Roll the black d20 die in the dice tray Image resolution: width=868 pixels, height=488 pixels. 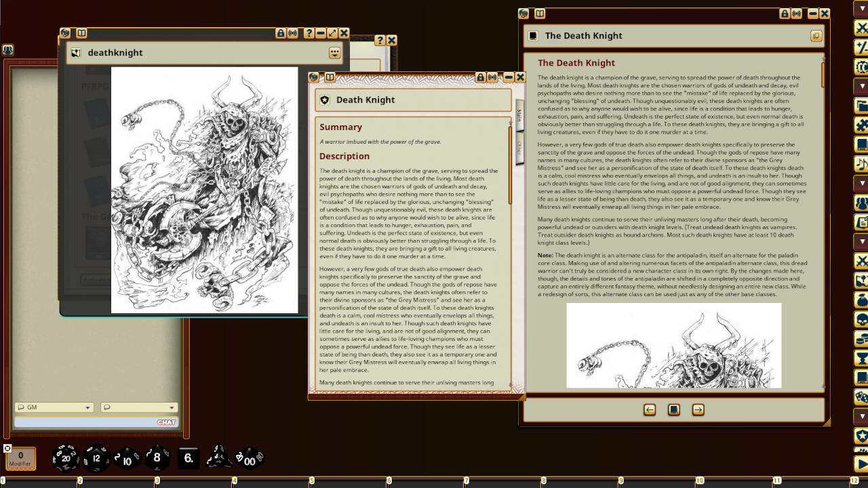64,459
